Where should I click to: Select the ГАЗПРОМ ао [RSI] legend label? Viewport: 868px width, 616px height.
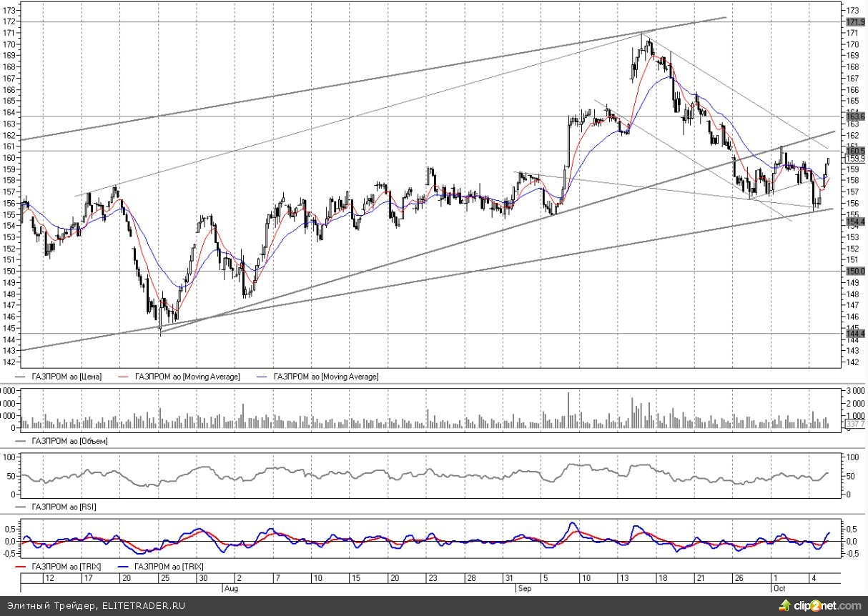click(64, 507)
